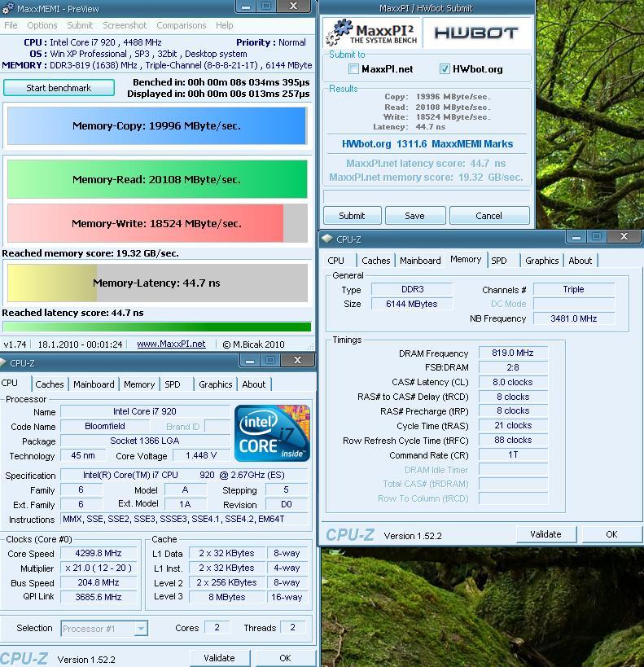Click the MaxxPI² logo in submit window
Viewport: 644px width, 667px height.
[x=371, y=33]
